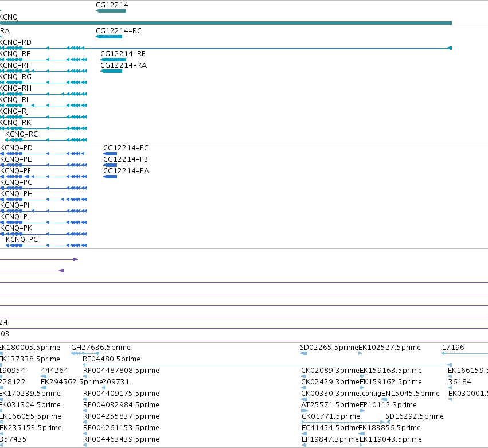Viewport: 488px width, 448px height.
Task: Select the KCNQ-RI transcript label
Action: point(14,100)
